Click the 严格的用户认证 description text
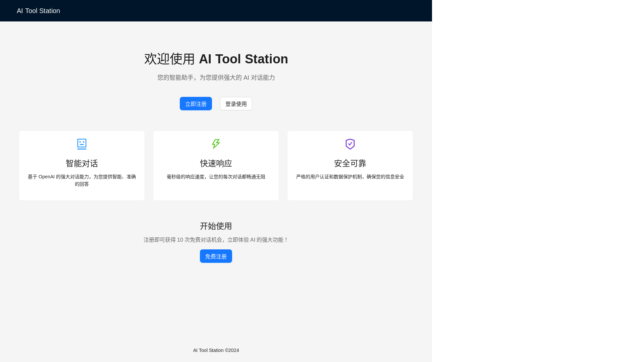This screenshot has width=644, height=362. pyautogui.click(x=350, y=177)
